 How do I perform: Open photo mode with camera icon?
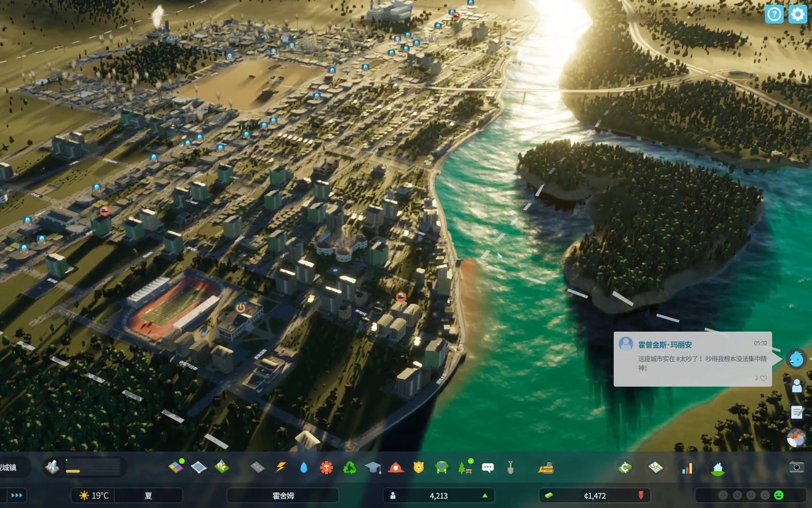click(x=796, y=467)
